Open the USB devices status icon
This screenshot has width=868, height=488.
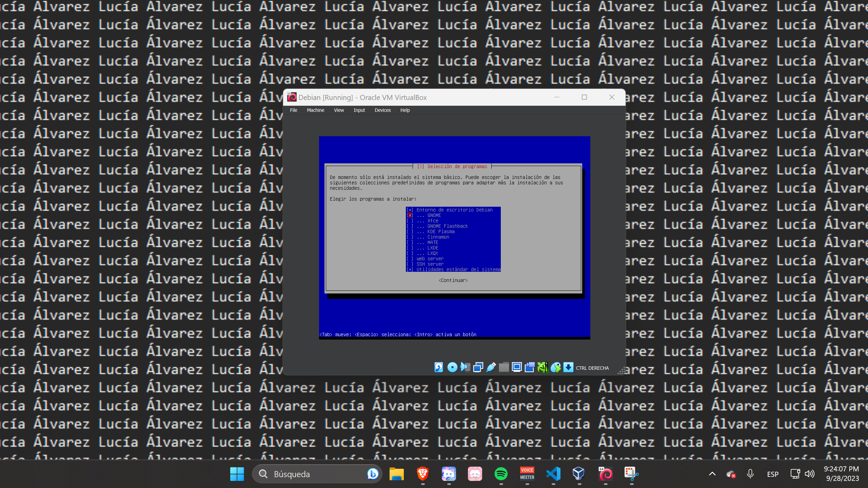tap(491, 367)
